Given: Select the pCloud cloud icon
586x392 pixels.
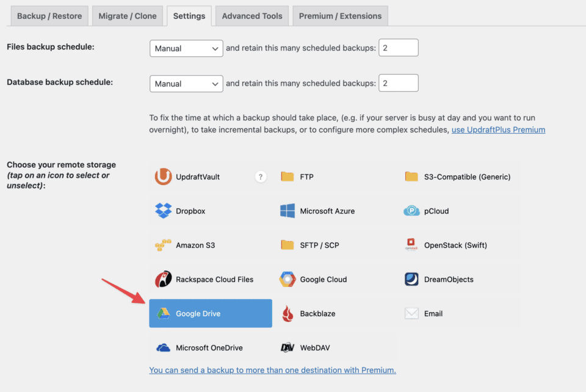Looking at the screenshot, I should click(411, 211).
